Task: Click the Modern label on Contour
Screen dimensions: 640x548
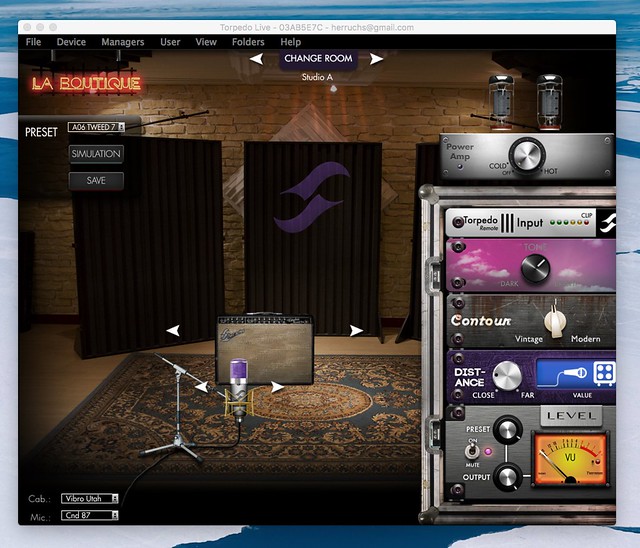Action: pyautogui.click(x=585, y=339)
